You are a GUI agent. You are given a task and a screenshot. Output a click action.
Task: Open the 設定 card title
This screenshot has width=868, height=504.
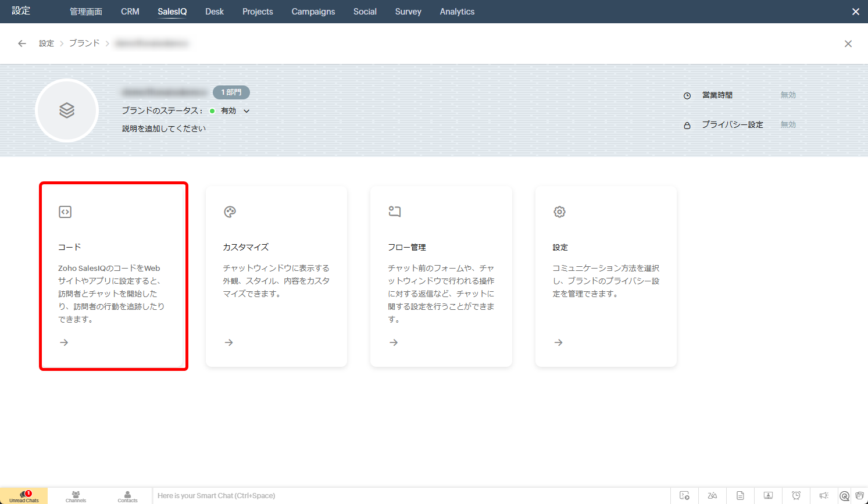pos(560,247)
